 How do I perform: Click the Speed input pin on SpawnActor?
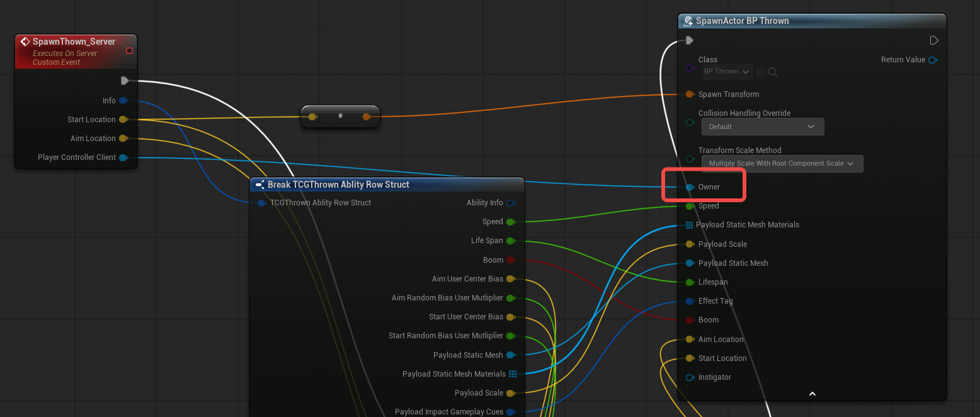coord(690,206)
